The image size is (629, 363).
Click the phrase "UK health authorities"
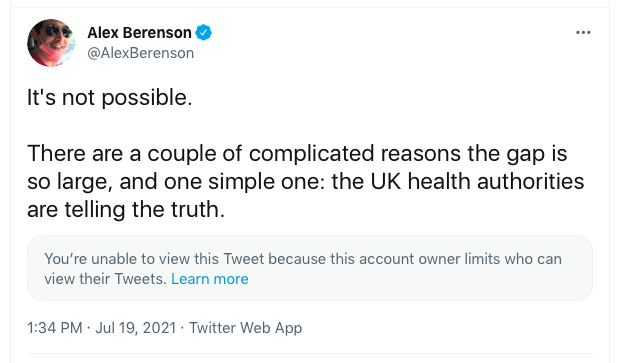pyautogui.click(x=477, y=181)
